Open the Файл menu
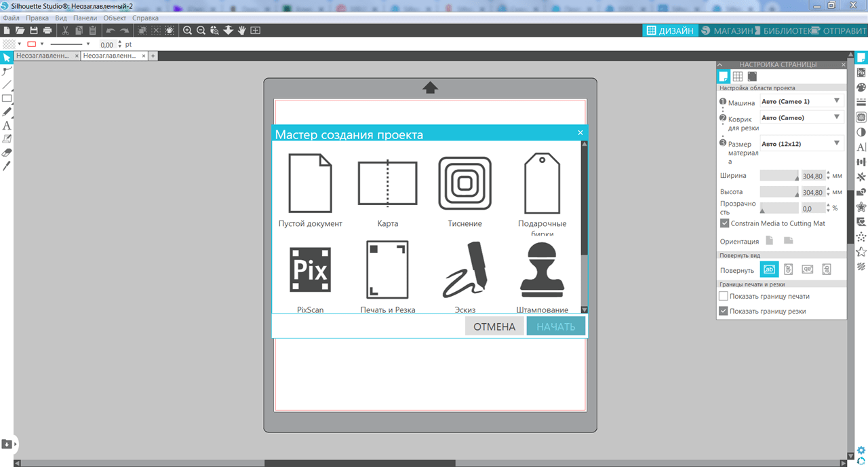Image resolution: width=868 pixels, height=467 pixels. coord(10,18)
